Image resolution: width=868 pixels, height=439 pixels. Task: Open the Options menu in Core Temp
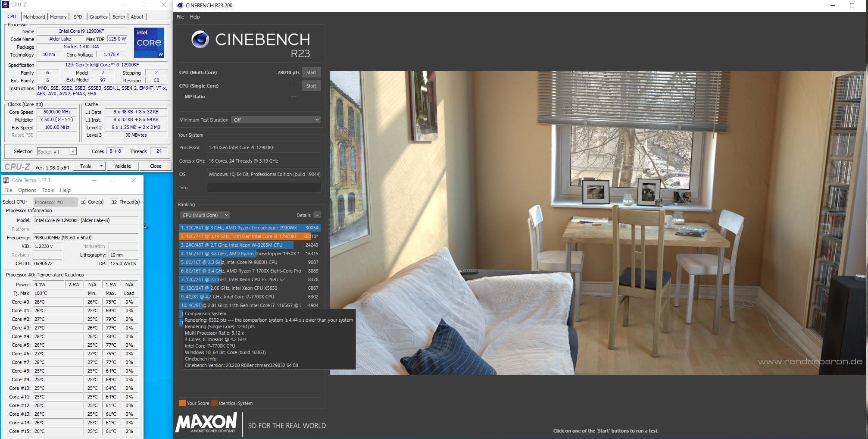[27, 190]
